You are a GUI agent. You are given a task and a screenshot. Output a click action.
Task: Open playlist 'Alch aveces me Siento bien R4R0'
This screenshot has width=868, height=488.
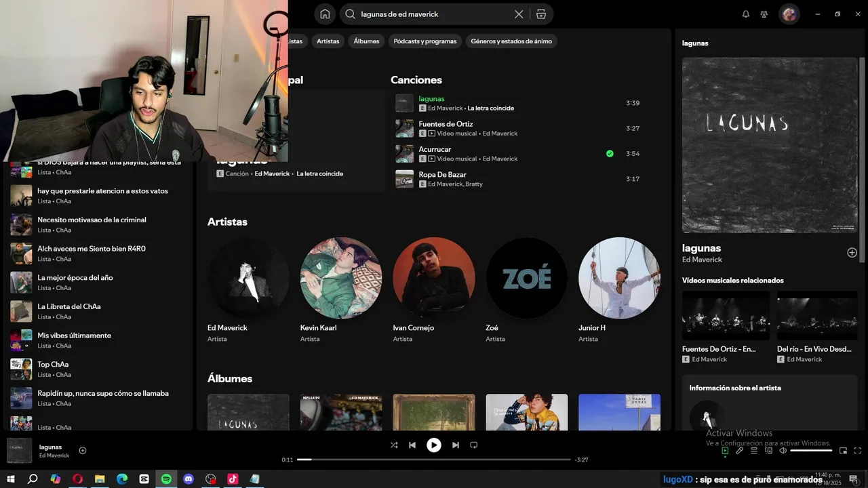tap(98, 253)
